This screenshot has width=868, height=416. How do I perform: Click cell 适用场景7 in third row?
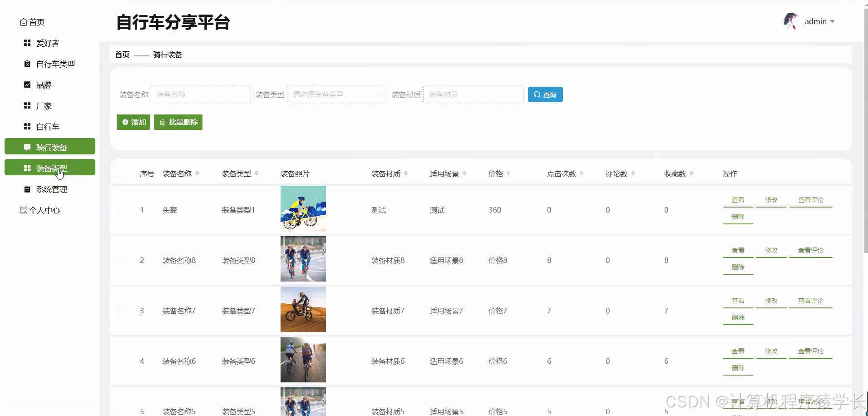coord(446,311)
